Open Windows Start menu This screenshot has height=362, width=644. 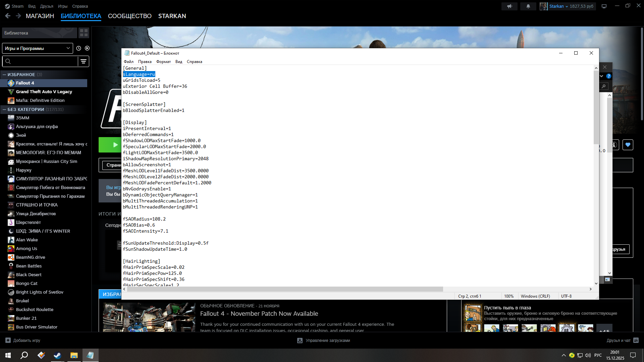point(8,355)
